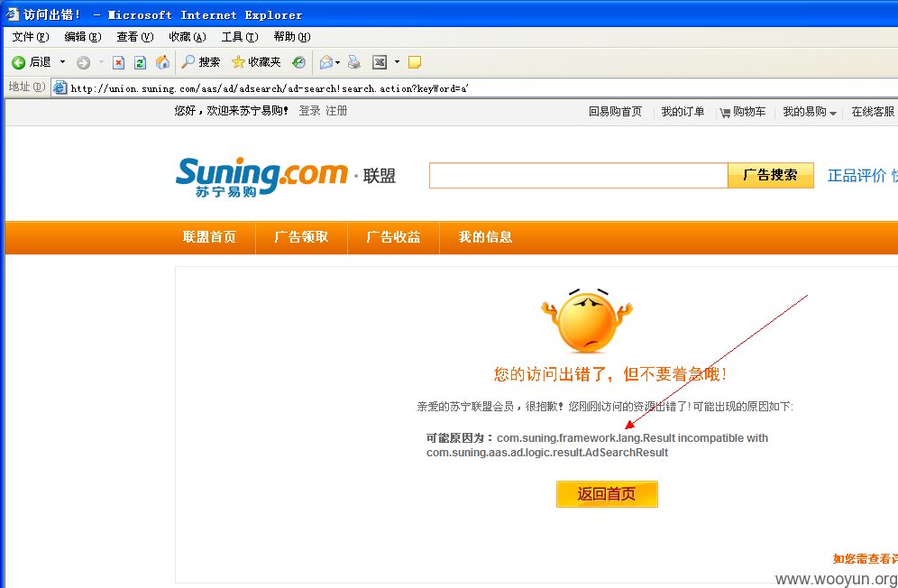Viewport: 898px width, 588px height.
Task: Click the Stop loading icon
Action: click(x=118, y=62)
